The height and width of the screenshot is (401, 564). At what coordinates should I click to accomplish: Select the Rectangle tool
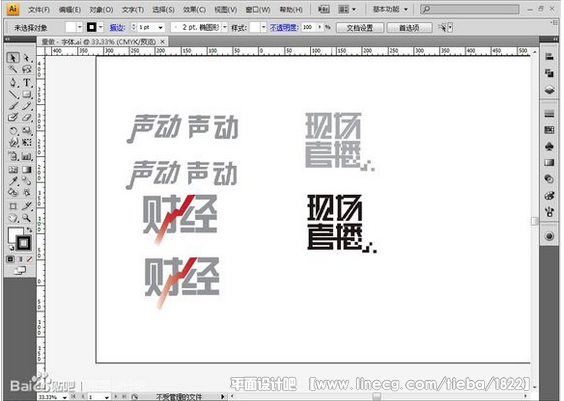tap(27, 95)
